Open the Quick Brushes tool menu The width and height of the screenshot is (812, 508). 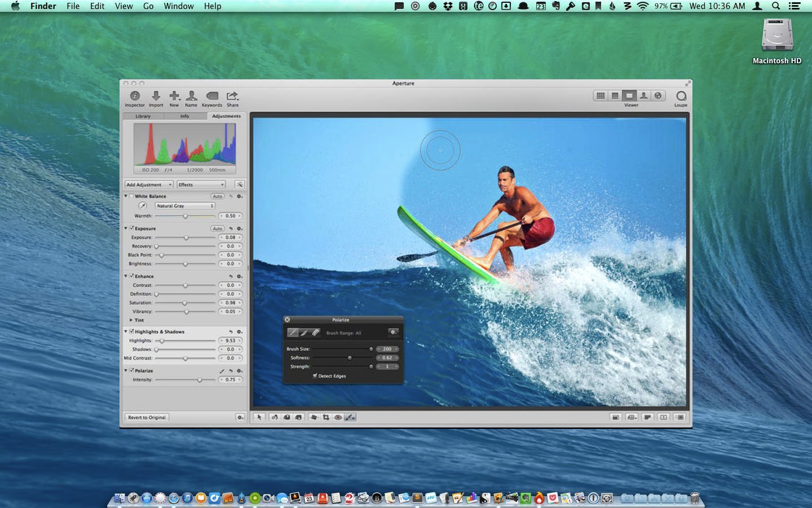(350, 418)
